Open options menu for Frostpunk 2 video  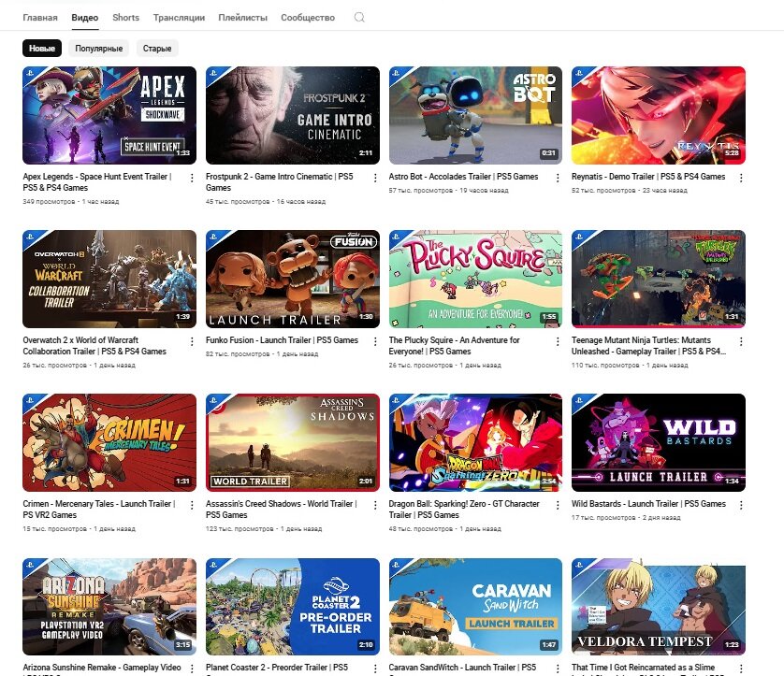(375, 178)
